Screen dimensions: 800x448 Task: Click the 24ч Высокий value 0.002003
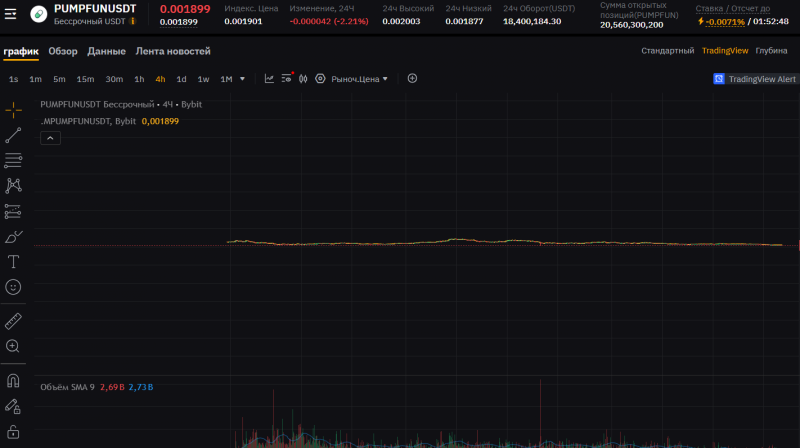click(x=401, y=21)
